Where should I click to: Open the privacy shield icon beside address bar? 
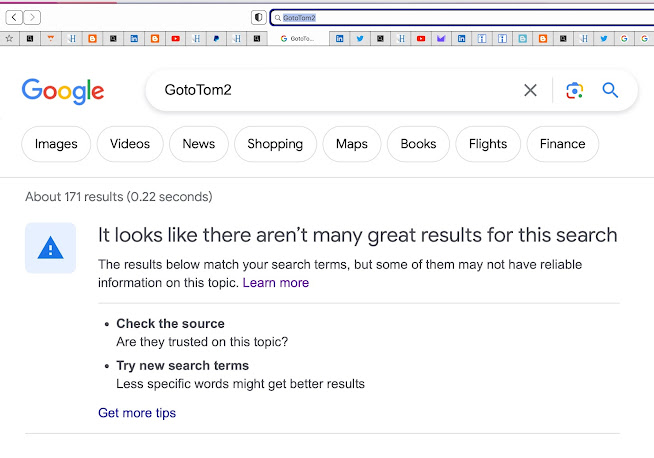click(259, 18)
